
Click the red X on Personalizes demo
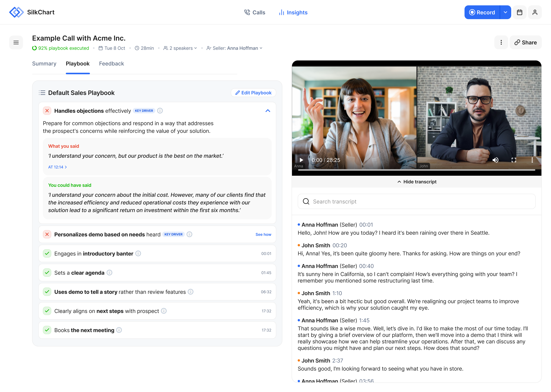click(47, 234)
